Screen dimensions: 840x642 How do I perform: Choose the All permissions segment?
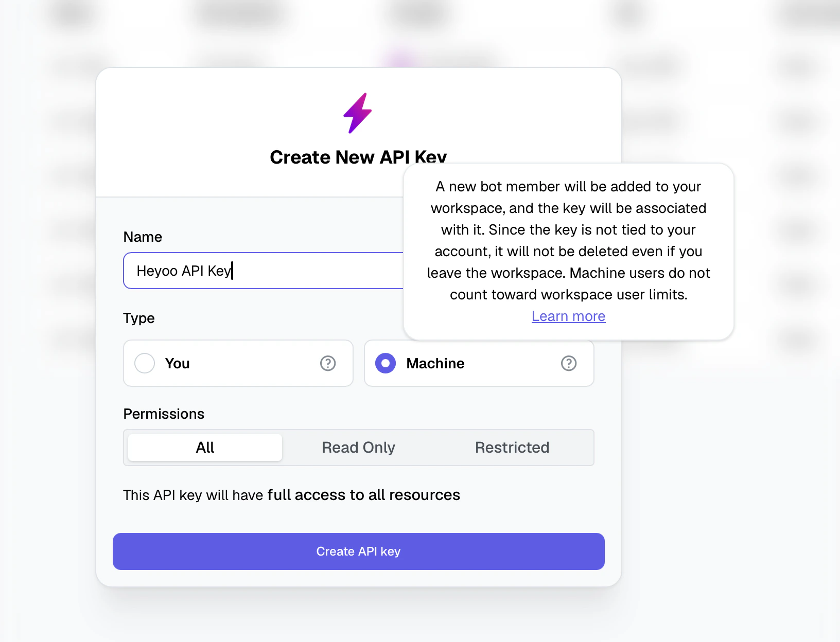point(204,447)
